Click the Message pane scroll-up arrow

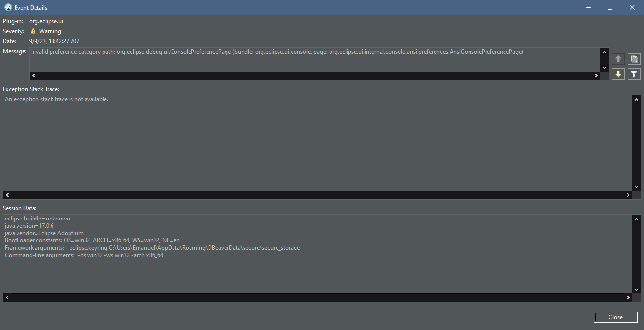point(604,51)
